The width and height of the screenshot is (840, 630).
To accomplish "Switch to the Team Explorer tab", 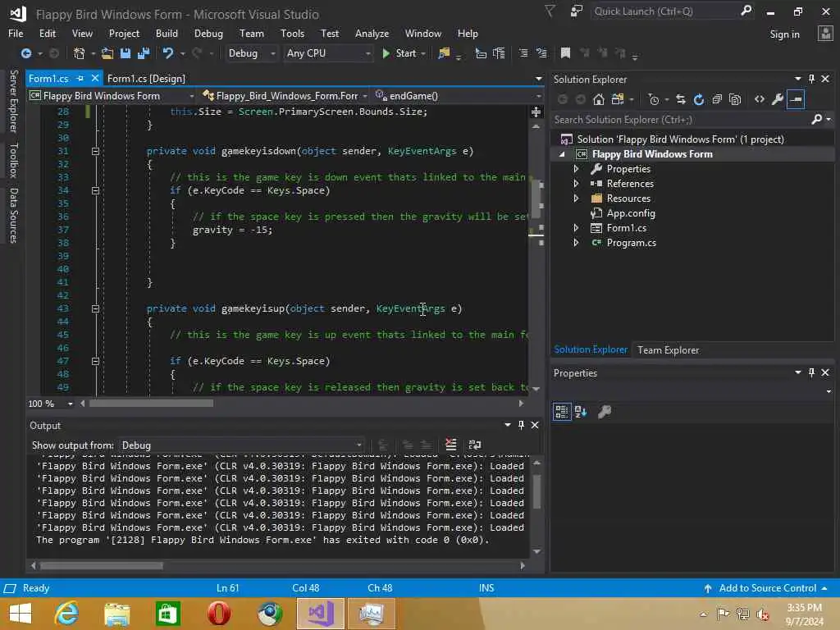I will pyautogui.click(x=668, y=349).
